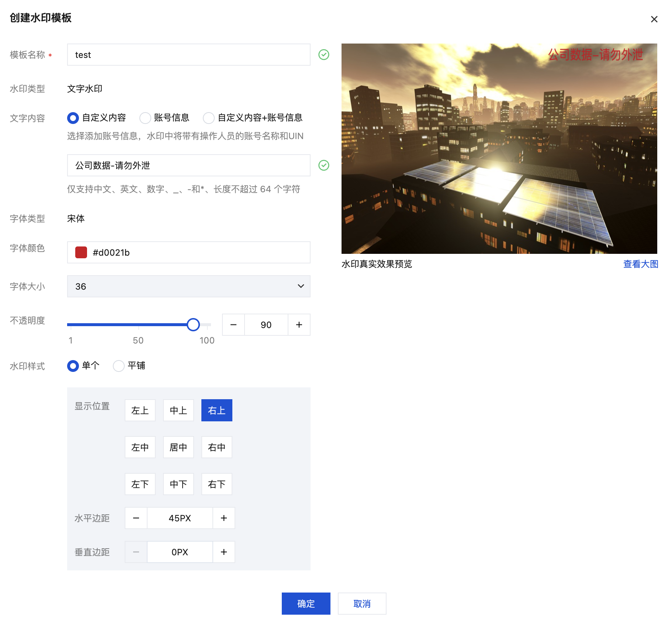Viewport: 672px width, 625px height.
Task: Set display position to 左中
Action: click(140, 447)
